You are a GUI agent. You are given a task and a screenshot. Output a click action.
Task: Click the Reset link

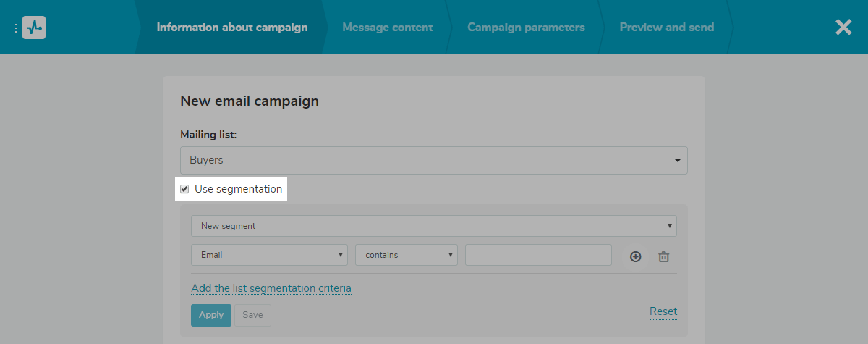click(x=663, y=311)
